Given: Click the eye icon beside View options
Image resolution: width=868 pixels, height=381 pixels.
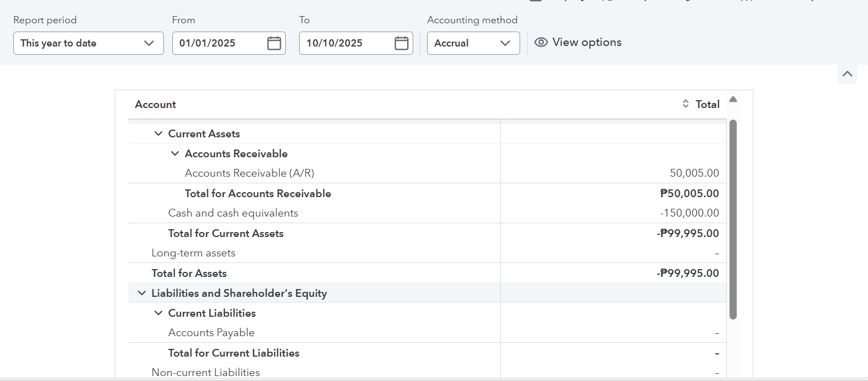Looking at the screenshot, I should tap(541, 43).
